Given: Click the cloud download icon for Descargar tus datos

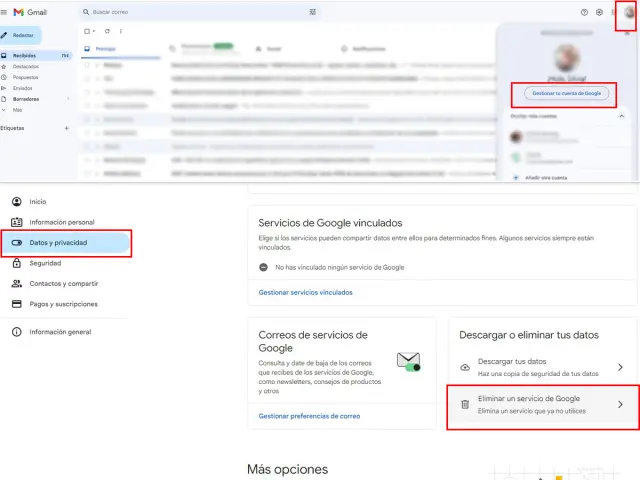Looking at the screenshot, I should coord(464,367).
